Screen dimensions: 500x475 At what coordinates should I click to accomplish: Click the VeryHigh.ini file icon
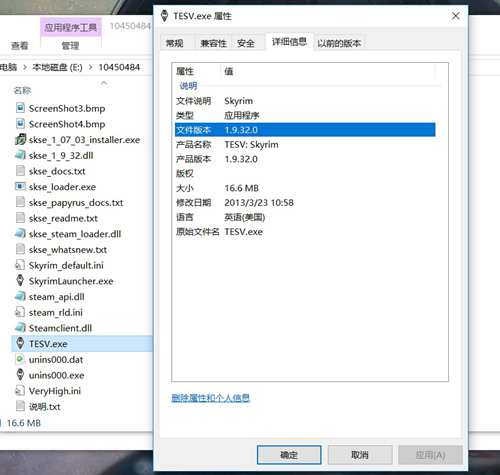(x=20, y=391)
